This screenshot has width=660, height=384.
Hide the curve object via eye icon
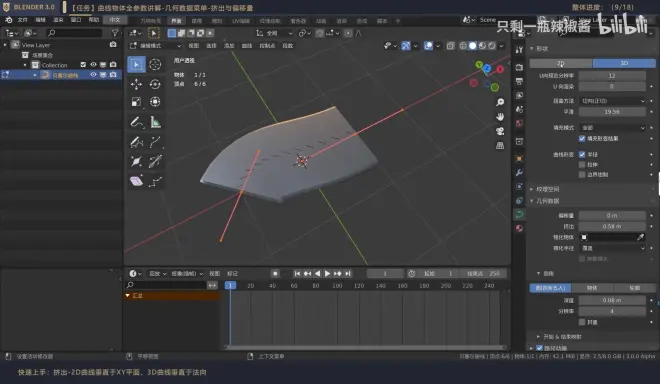93,75
